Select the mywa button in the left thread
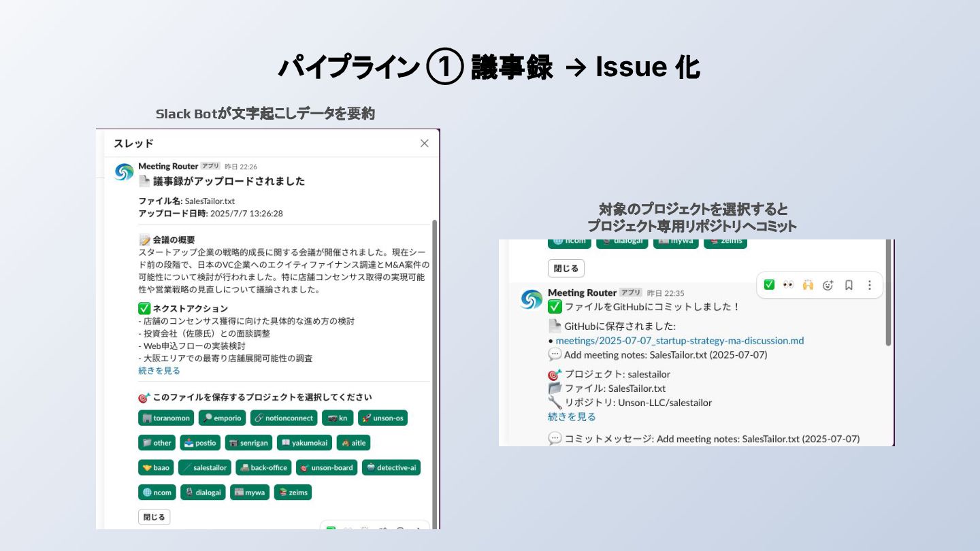The width and height of the screenshot is (980, 551). click(x=250, y=492)
